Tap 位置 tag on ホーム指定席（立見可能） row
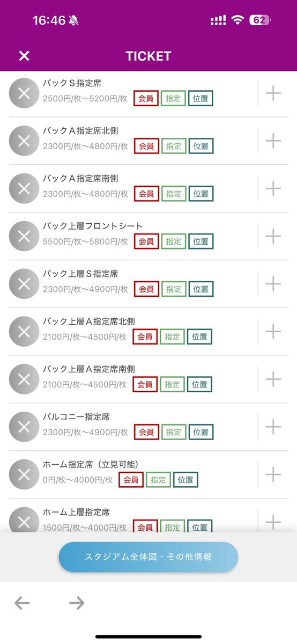 (x=185, y=480)
